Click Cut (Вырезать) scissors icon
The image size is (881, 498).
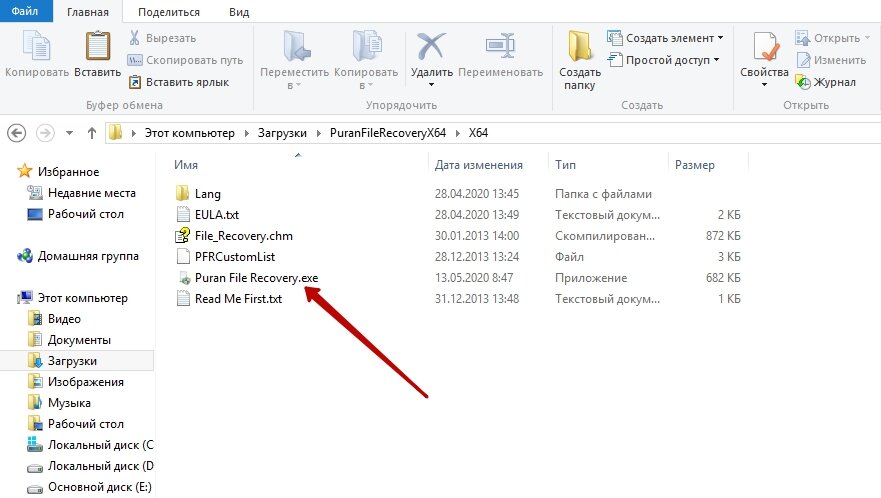pyautogui.click(x=134, y=38)
